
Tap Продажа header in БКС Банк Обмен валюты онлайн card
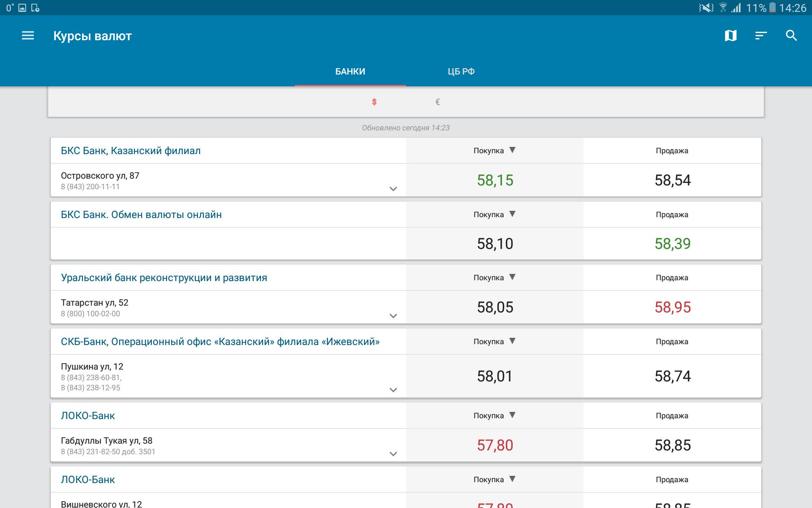point(672,215)
